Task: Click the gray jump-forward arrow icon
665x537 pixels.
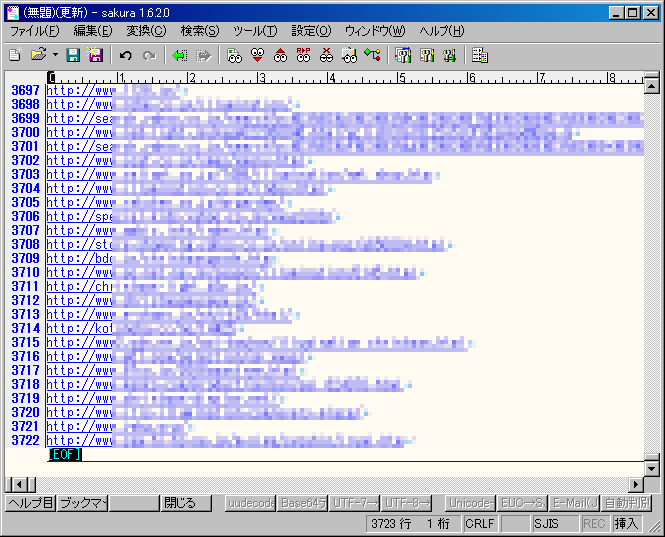Action: (204, 55)
